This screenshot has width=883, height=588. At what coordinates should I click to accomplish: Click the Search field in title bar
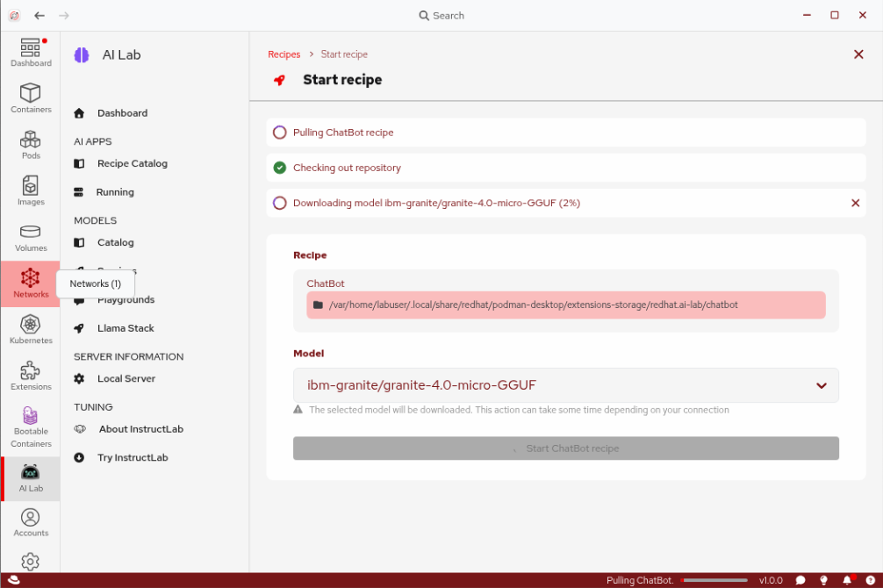441,16
